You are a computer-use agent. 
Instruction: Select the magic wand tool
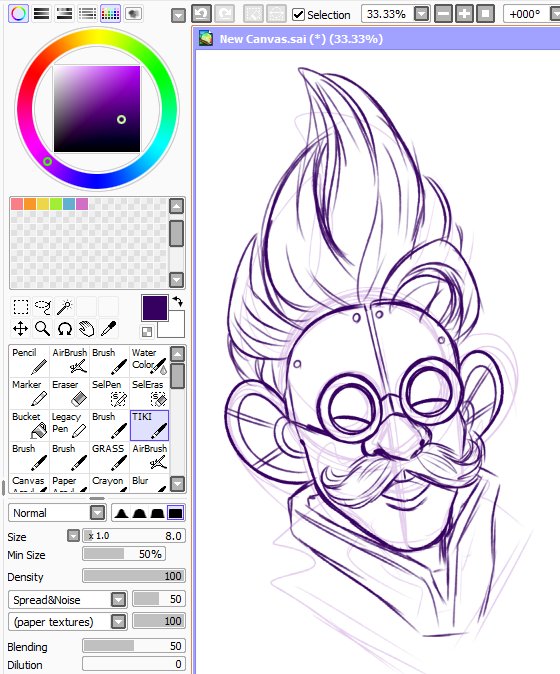[65, 307]
